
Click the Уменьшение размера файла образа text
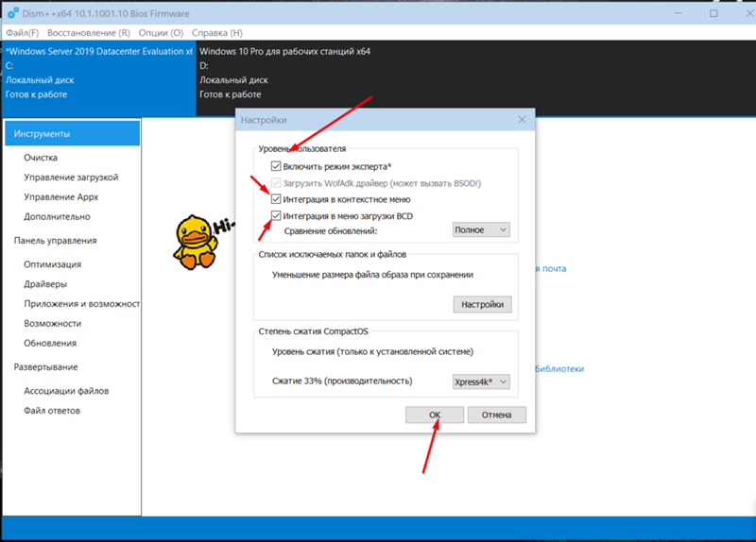click(x=372, y=275)
